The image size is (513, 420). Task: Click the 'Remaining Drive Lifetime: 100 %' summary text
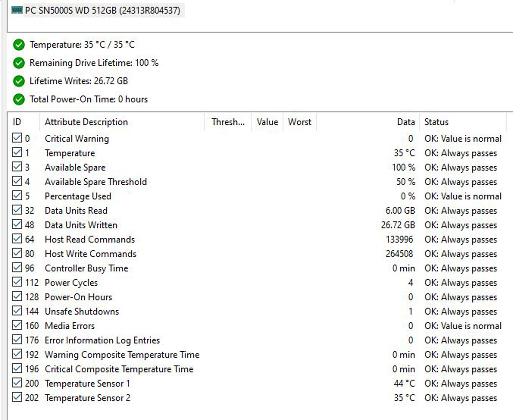94,63
